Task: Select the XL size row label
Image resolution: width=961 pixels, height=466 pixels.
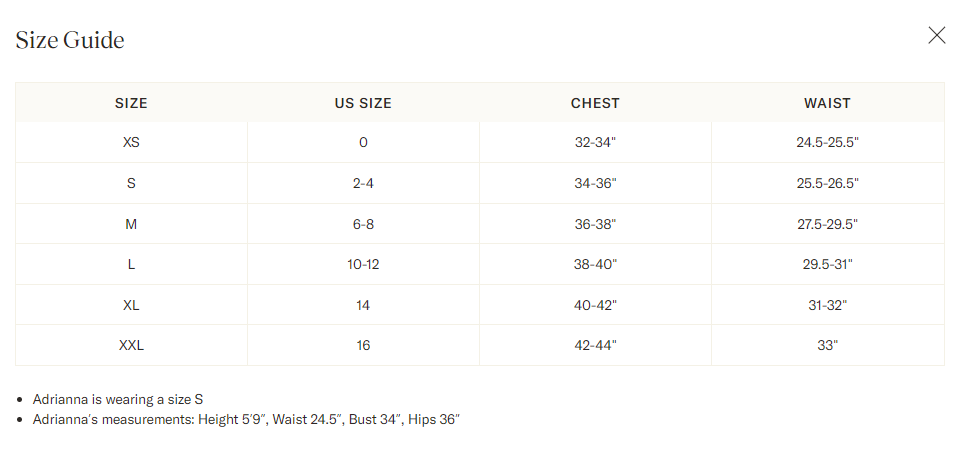Action: [131, 305]
